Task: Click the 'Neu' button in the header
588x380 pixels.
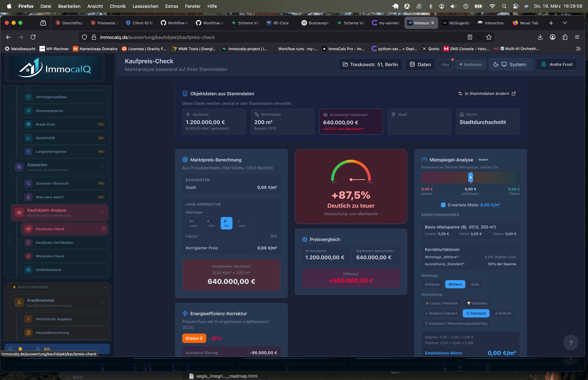Action: [x=445, y=64]
